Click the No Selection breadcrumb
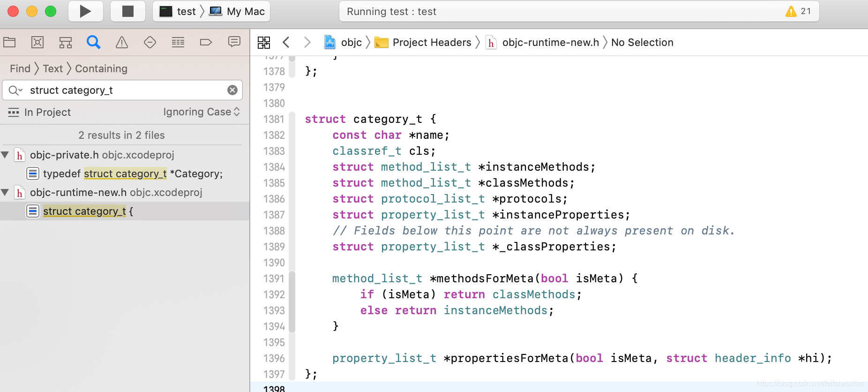The height and width of the screenshot is (392, 868). [x=642, y=42]
